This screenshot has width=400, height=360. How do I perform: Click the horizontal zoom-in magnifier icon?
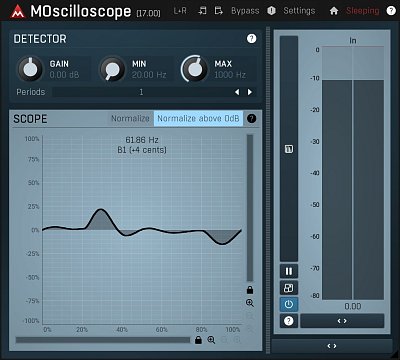coord(211,340)
